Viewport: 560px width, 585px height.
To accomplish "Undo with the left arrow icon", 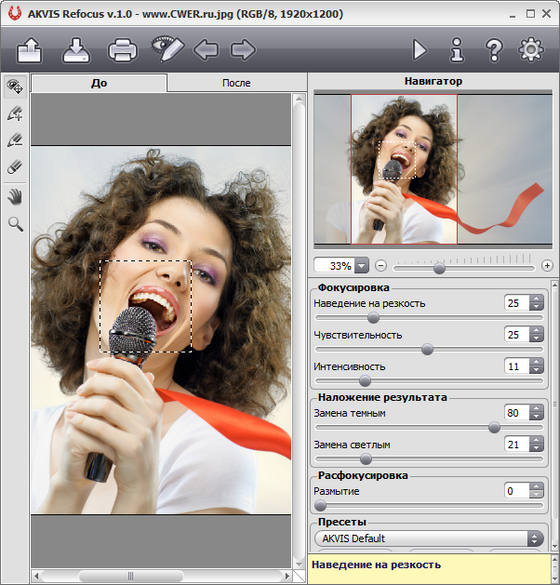I will [x=206, y=50].
